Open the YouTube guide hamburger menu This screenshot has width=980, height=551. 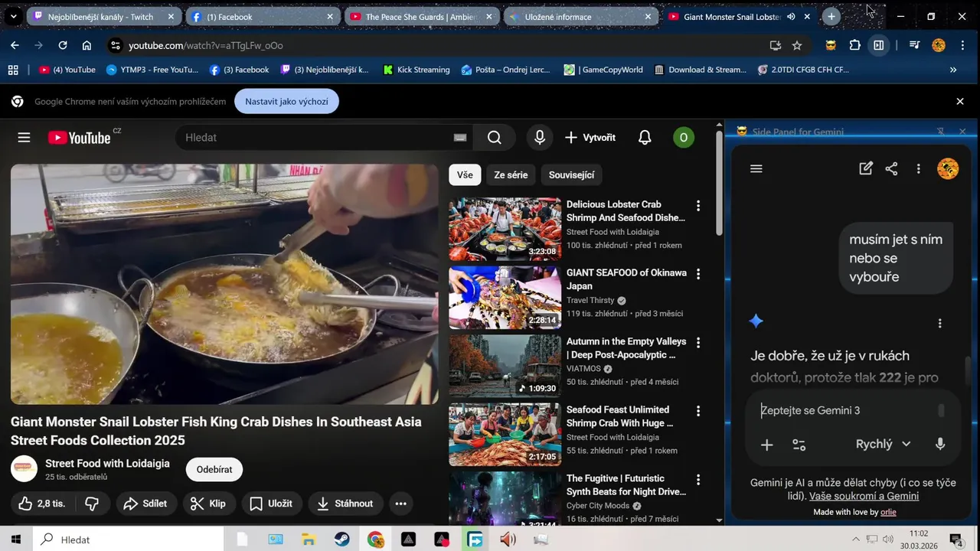coord(24,138)
